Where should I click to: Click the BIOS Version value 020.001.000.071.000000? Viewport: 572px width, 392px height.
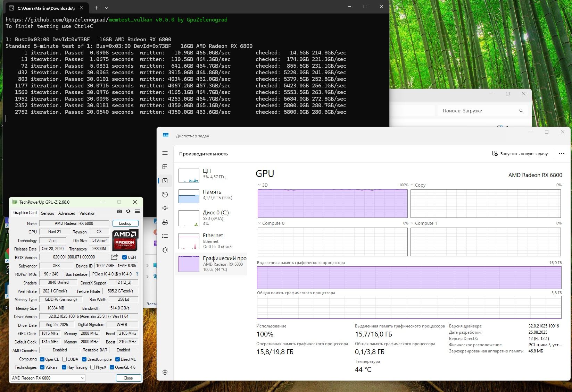pyautogui.click(x=74, y=257)
